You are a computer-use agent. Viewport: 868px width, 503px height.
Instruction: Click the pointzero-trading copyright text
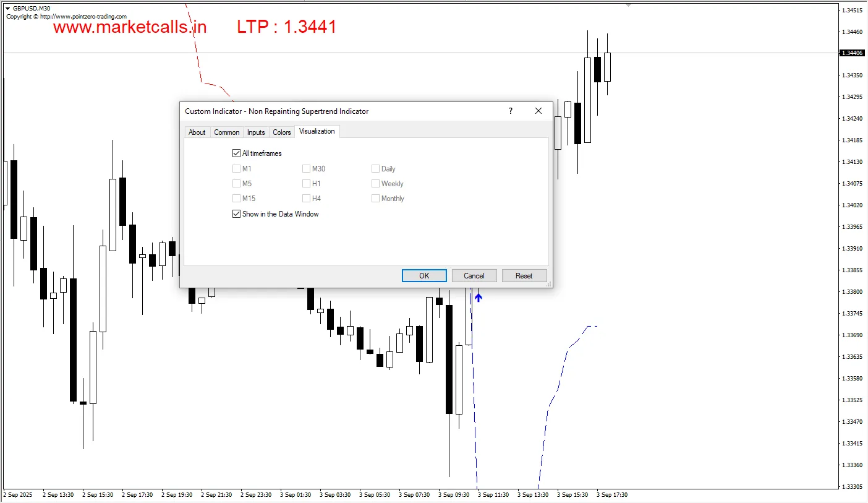point(66,17)
